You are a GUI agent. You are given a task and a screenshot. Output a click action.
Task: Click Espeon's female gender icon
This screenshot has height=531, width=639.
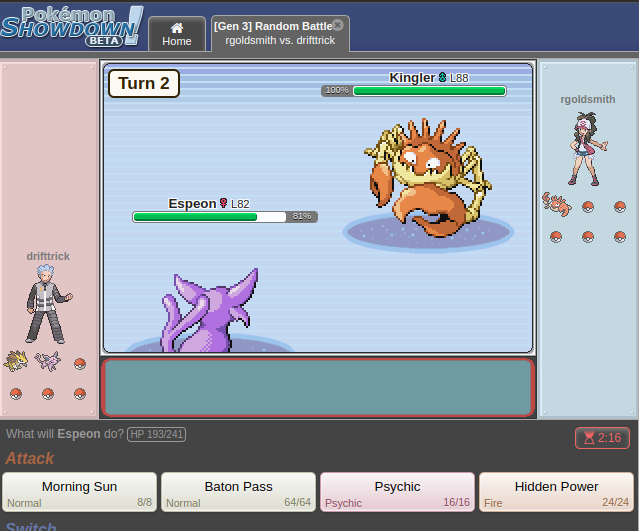(x=223, y=203)
